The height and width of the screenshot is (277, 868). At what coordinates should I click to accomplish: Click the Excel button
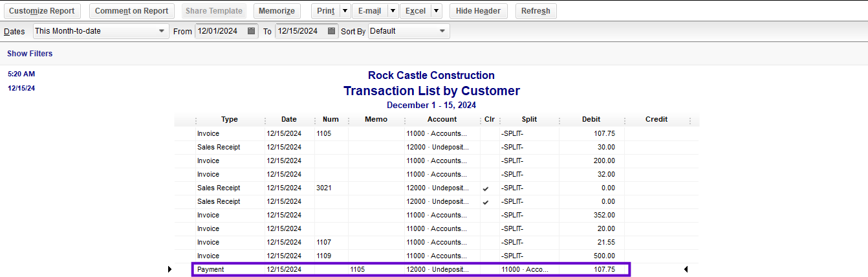415,11
